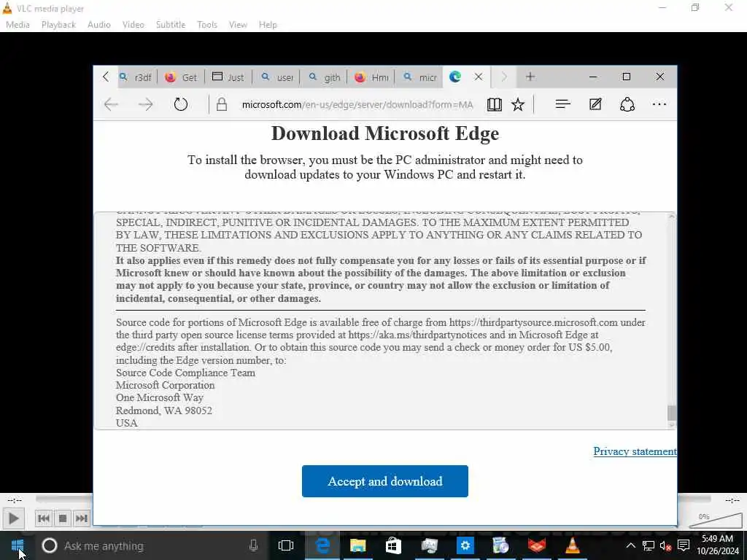This screenshot has width=747, height=560.
Task: Click the VLC Stop playback button
Action: [x=63, y=518]
